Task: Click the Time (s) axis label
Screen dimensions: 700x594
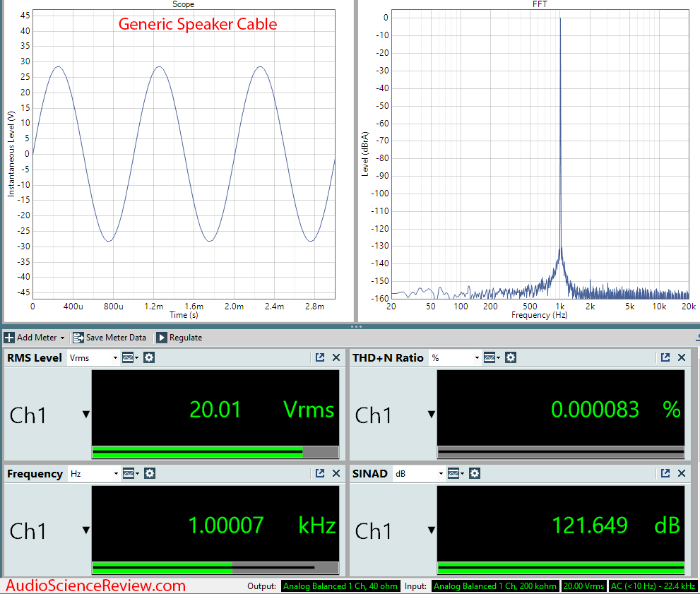Action: 184,315
